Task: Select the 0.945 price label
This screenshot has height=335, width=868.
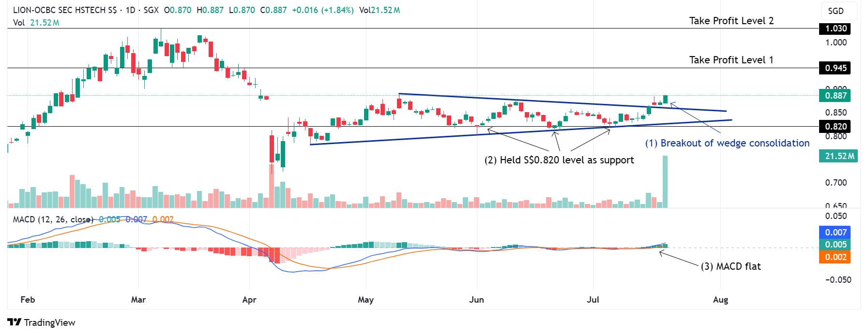Action: click(x=835, y=68)
